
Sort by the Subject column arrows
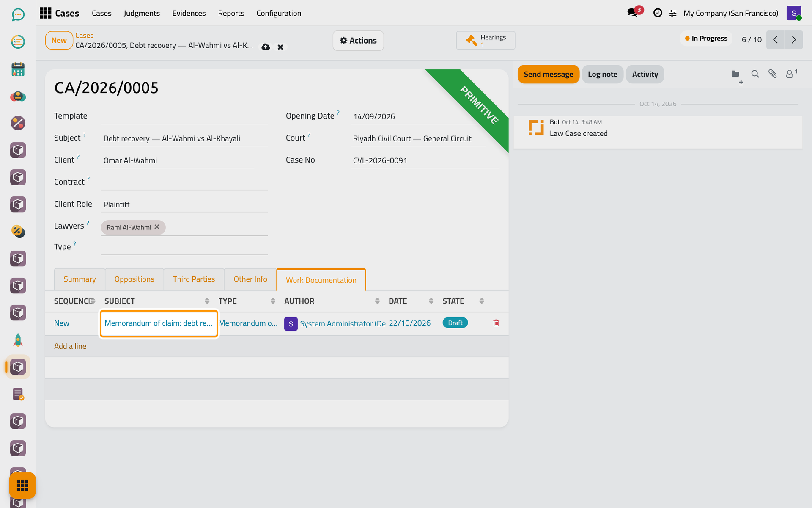[x=207, y=301]
